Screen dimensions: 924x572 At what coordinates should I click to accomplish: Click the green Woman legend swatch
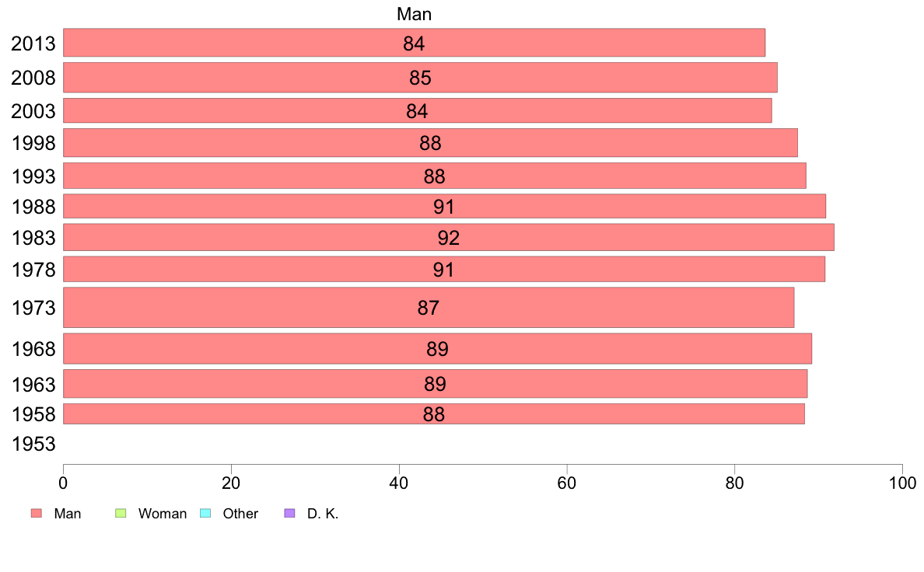[121, 513]
